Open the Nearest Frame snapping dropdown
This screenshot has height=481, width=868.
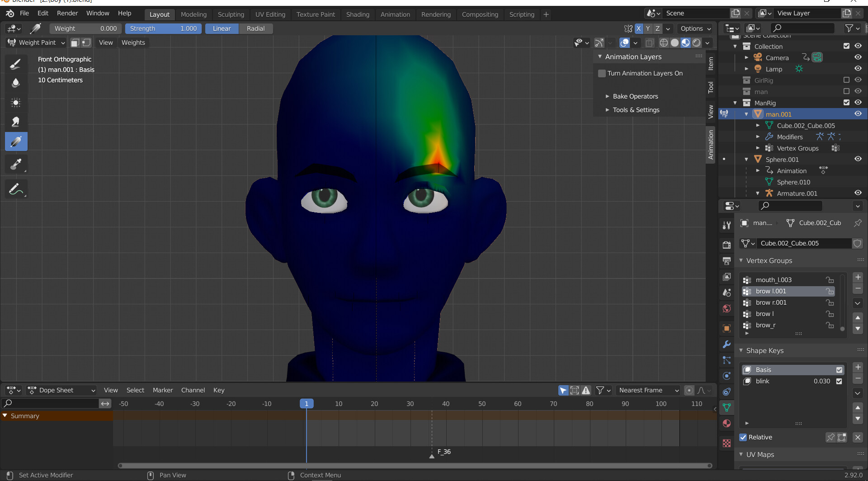click(647, 390)
